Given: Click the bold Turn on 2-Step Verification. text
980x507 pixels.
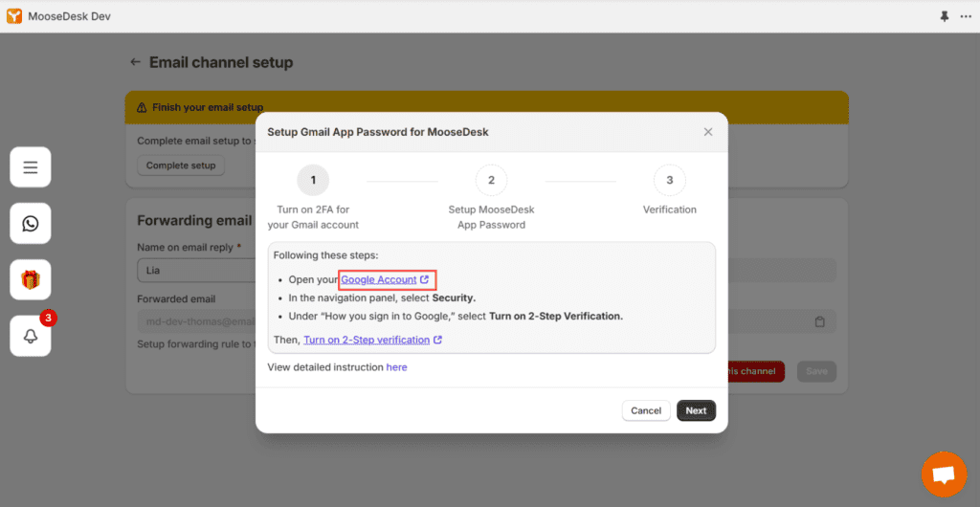Looking at the screenshot, I should pyautogui.click(x=556, y=316).
